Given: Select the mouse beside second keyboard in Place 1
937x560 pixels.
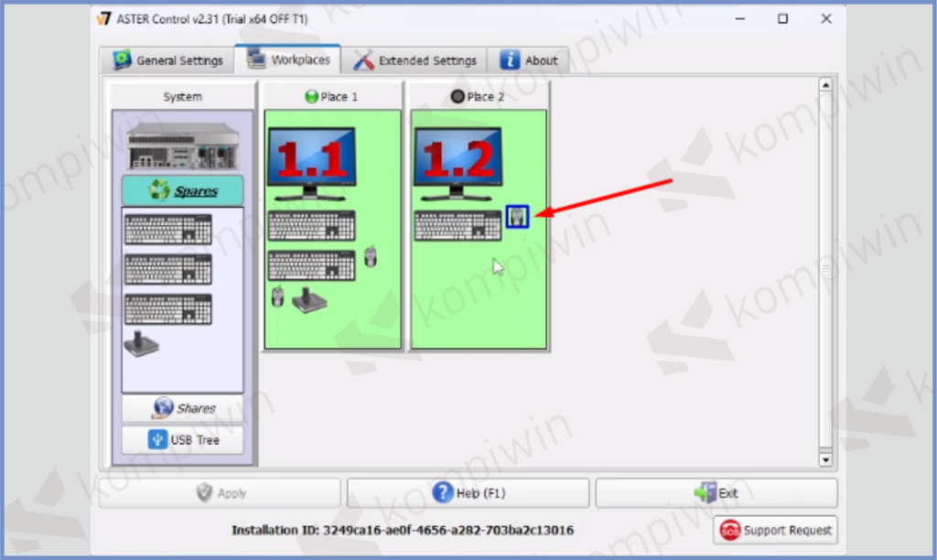Looking at the screenshot, I should point(370,257).
